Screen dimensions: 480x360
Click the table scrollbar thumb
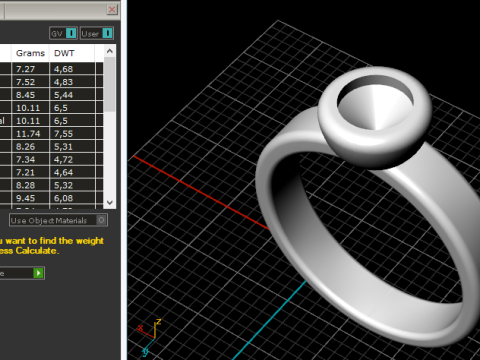coord(110,84)
